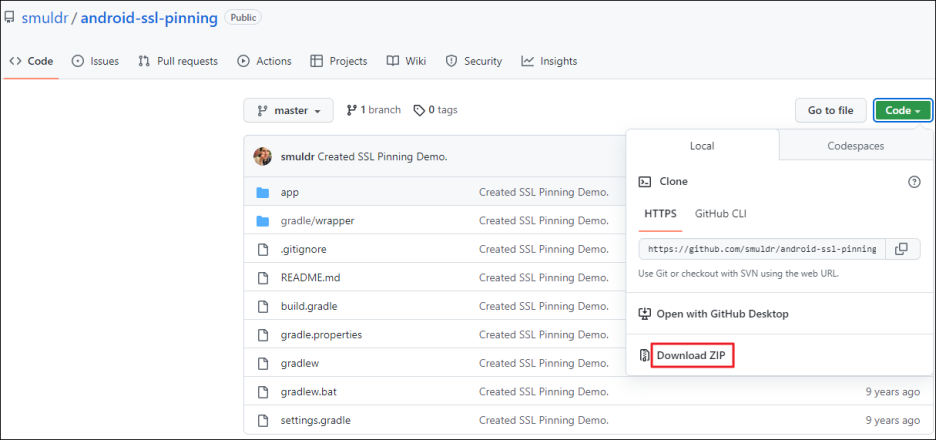This screenshot has height=440, width=936.
Task: View the 1 branch link
Action: pos(374,110)
